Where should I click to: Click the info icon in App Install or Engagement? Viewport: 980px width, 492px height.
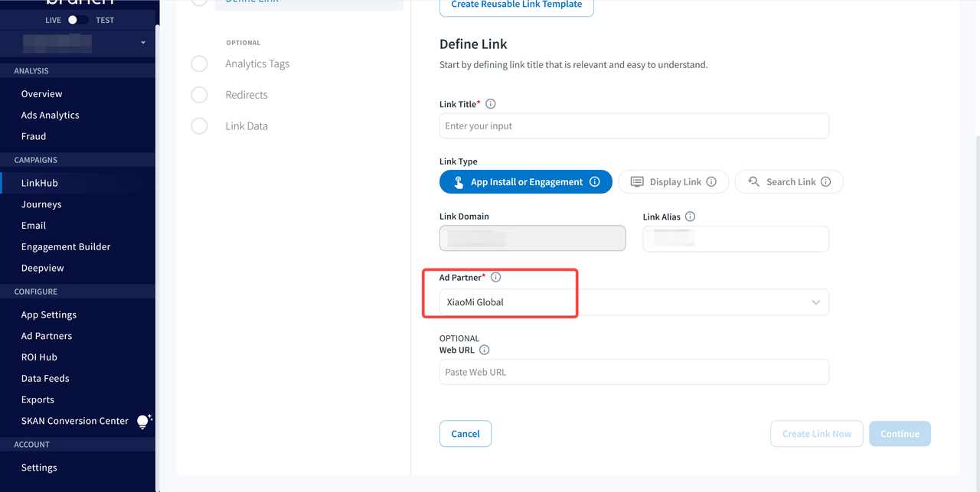594,182
